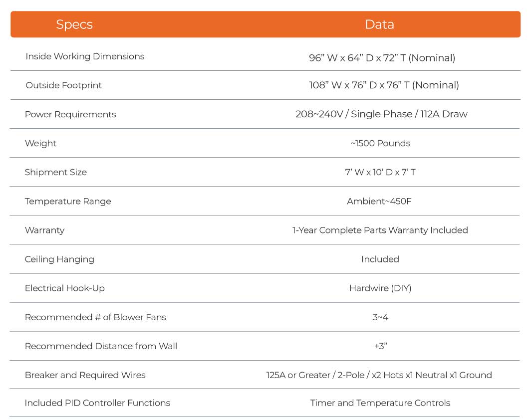Select the Outside Footprint row label
This screenshot has height=420, width=531.
coord(63,85)
